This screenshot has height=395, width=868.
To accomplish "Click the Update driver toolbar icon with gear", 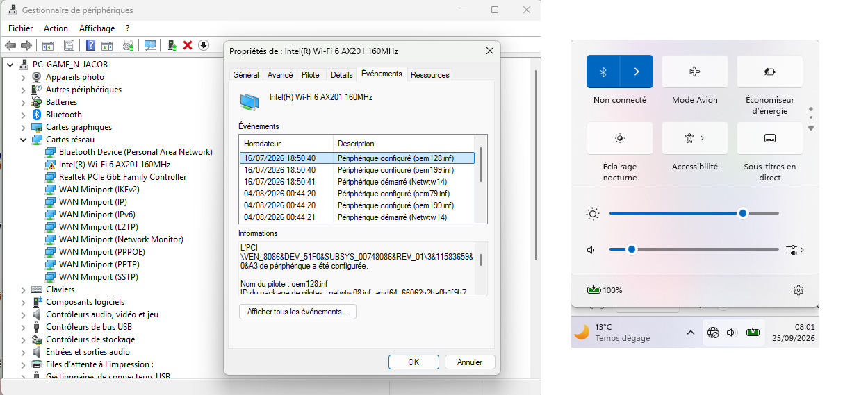I will coord(129,45).
